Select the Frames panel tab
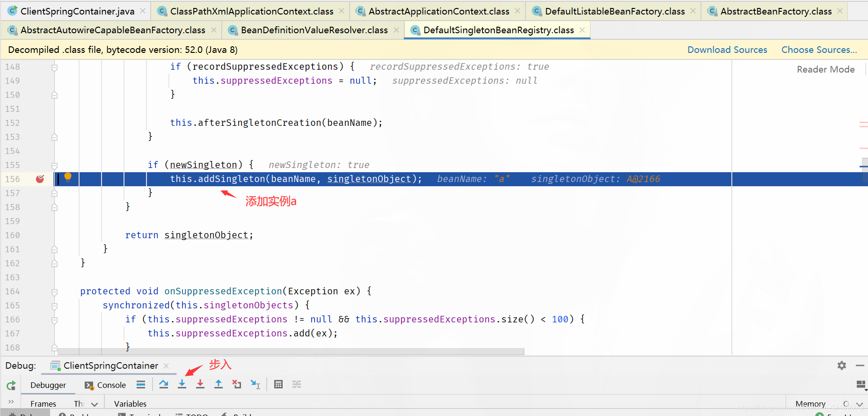The image size is (868, 416). coord(43,404)
